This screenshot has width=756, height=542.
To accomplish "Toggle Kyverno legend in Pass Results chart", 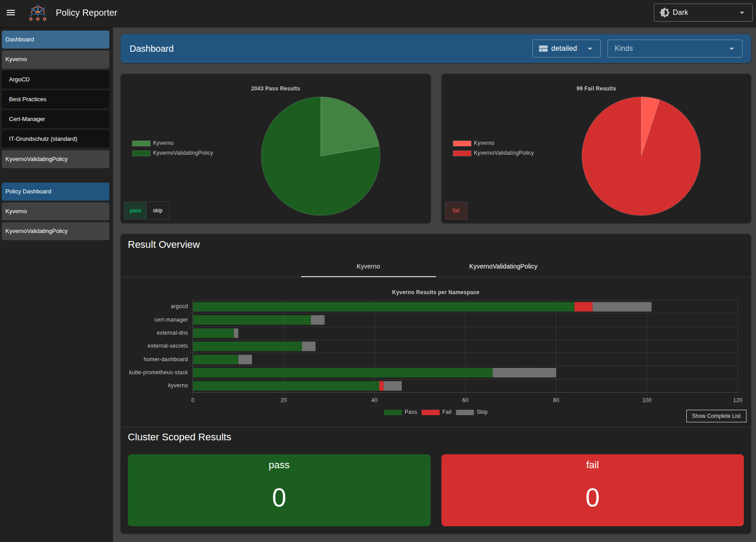I will (153, 143).
